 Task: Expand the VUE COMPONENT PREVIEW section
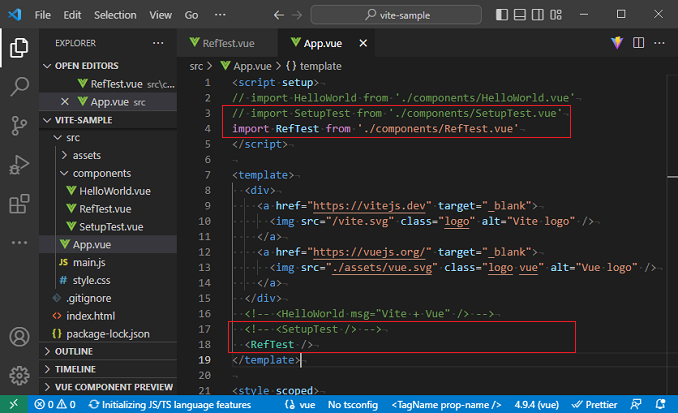[x=108, y=387]
